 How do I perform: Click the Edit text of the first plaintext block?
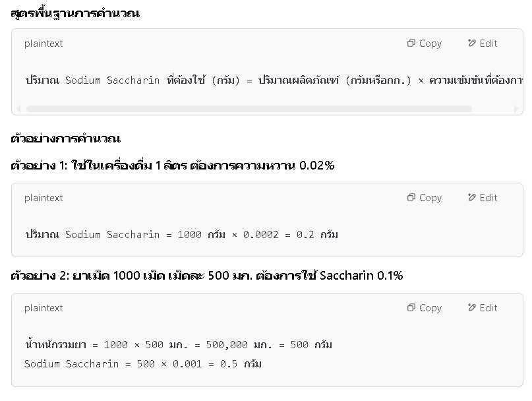[488, 43]
